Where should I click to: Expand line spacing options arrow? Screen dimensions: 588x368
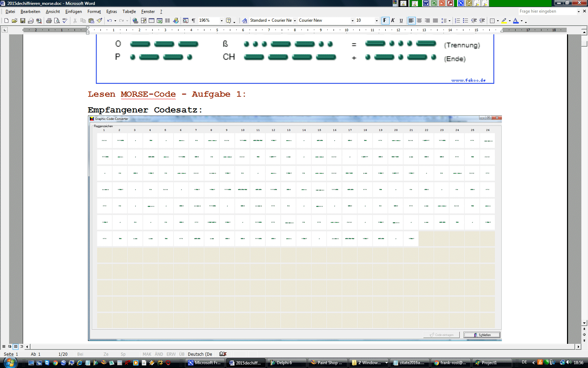[x=449, y=21]
